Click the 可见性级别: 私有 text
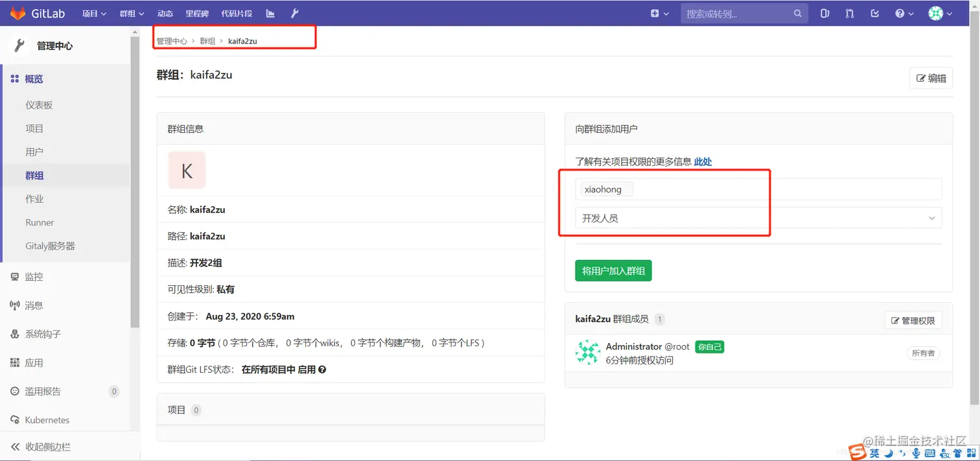 click(201, 289)
